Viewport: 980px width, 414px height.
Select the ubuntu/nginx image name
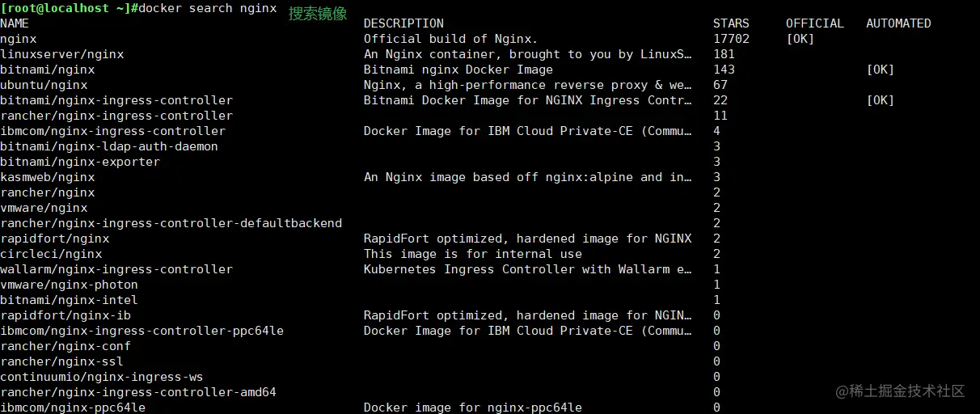44,85
